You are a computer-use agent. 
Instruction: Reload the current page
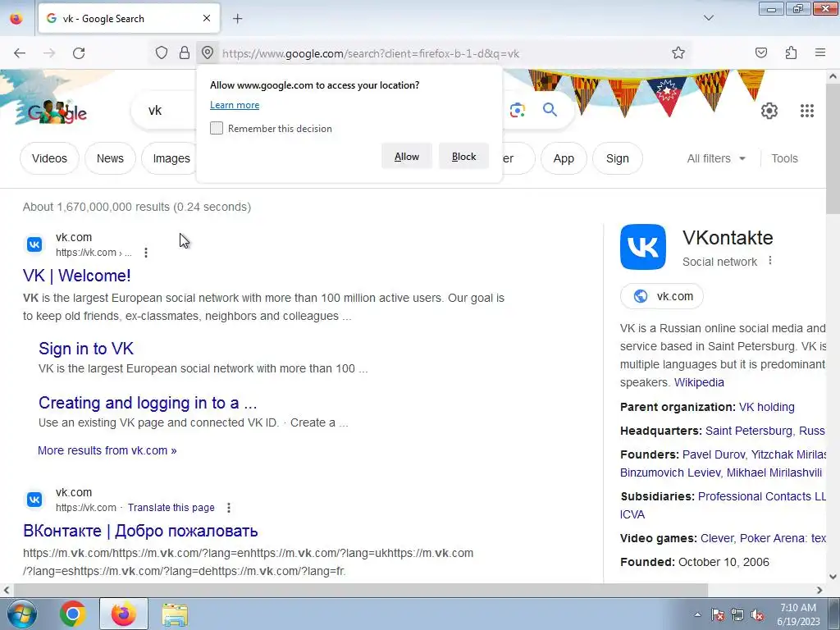point(79,53)
